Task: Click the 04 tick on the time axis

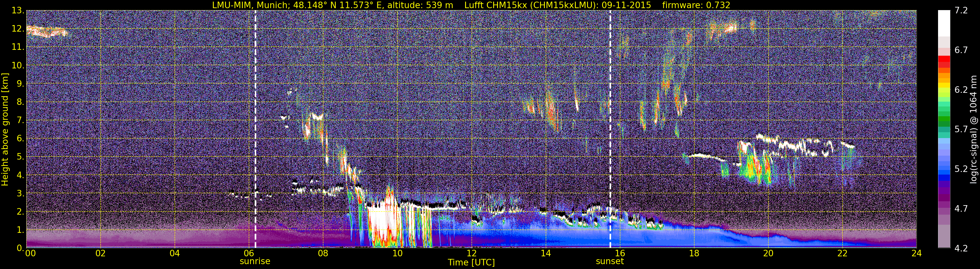Action: point(175,253)
